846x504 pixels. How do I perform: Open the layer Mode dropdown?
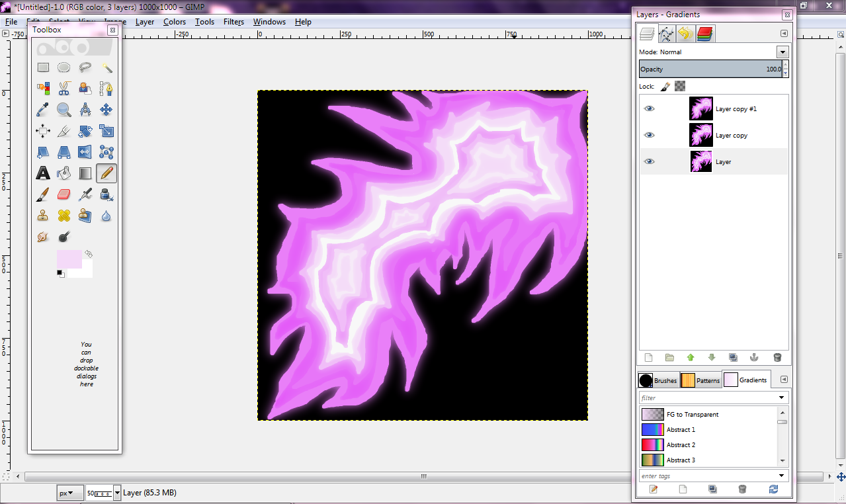point(783,52)
